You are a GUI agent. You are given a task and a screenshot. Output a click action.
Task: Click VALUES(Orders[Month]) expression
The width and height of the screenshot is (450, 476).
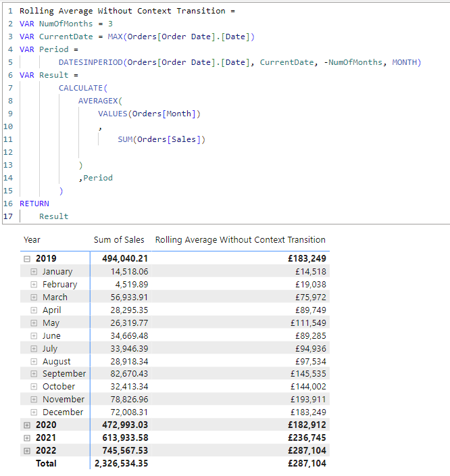coord(149,114)
